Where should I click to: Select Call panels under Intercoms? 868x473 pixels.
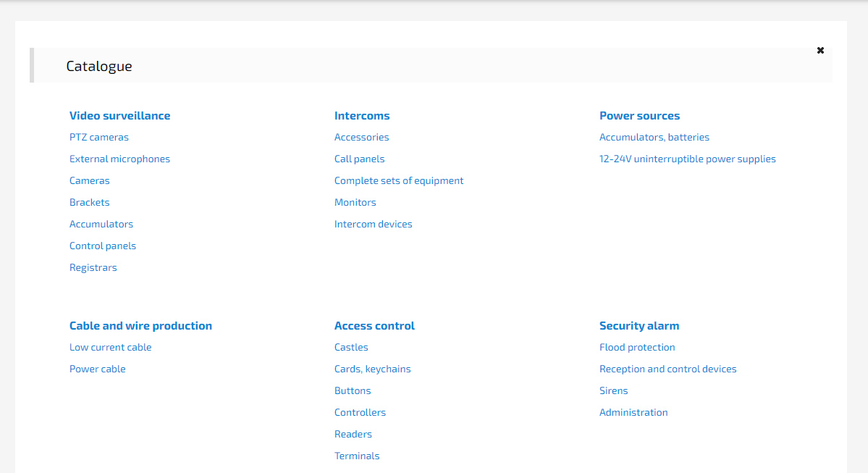point(359,159)
